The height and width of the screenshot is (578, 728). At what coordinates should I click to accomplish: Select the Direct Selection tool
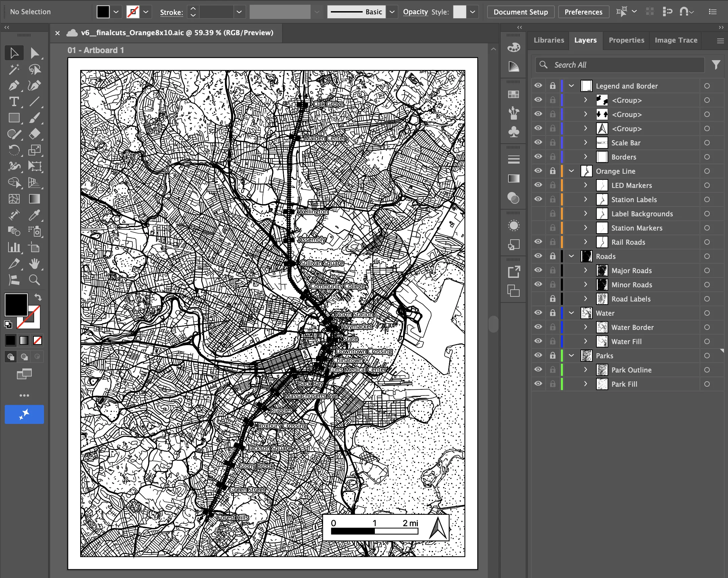[x=35, y=53]
